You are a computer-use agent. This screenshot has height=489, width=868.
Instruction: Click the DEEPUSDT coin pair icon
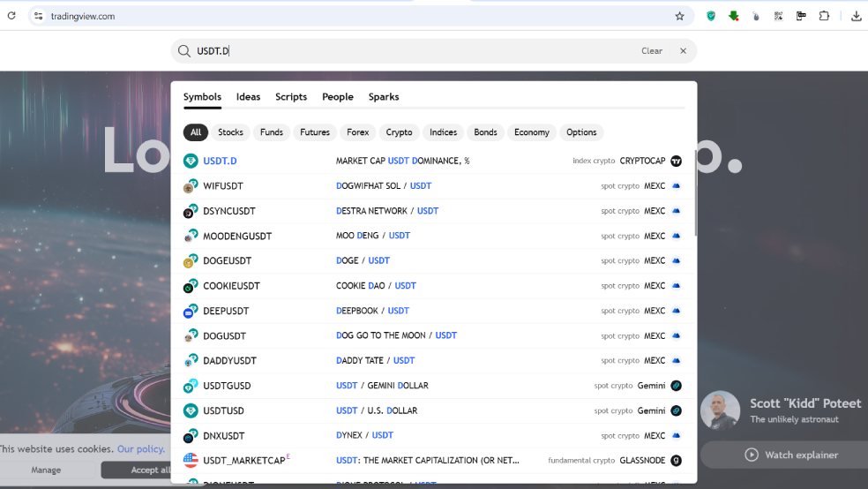191,311
